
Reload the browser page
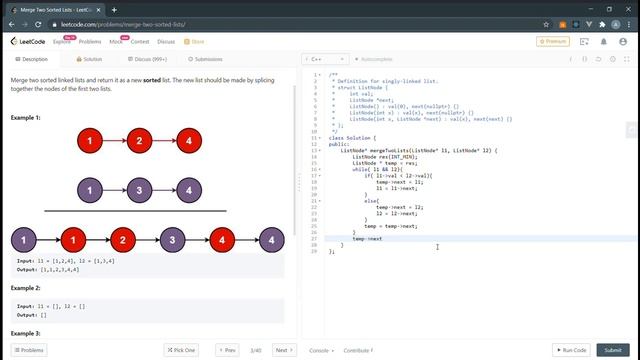click(x=38, y=24)
